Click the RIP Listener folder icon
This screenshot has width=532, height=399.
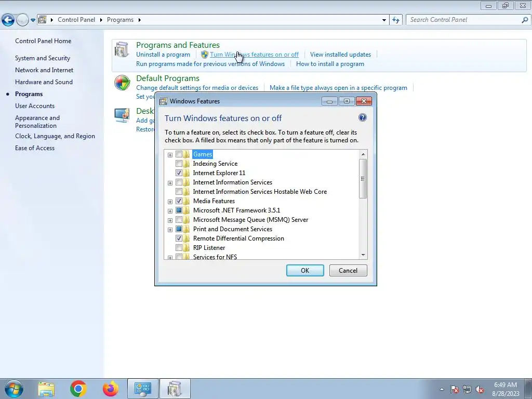point(187,248)
